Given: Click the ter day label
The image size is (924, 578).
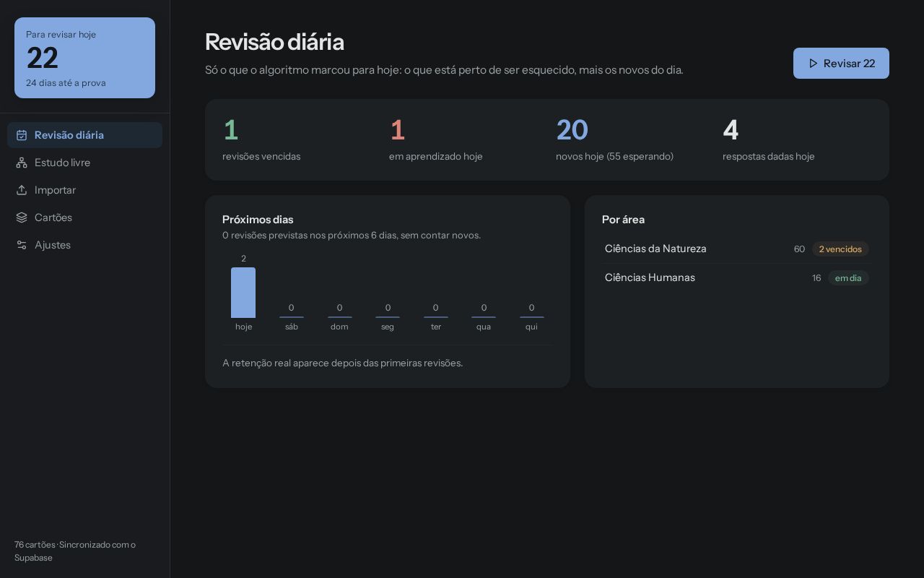Looking at the screenshot, I should click(436, 327).
